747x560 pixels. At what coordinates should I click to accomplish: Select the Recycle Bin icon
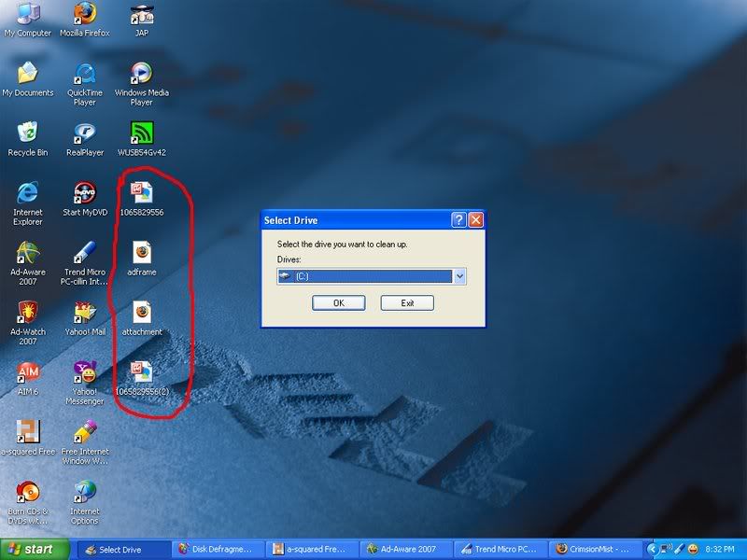28,139
